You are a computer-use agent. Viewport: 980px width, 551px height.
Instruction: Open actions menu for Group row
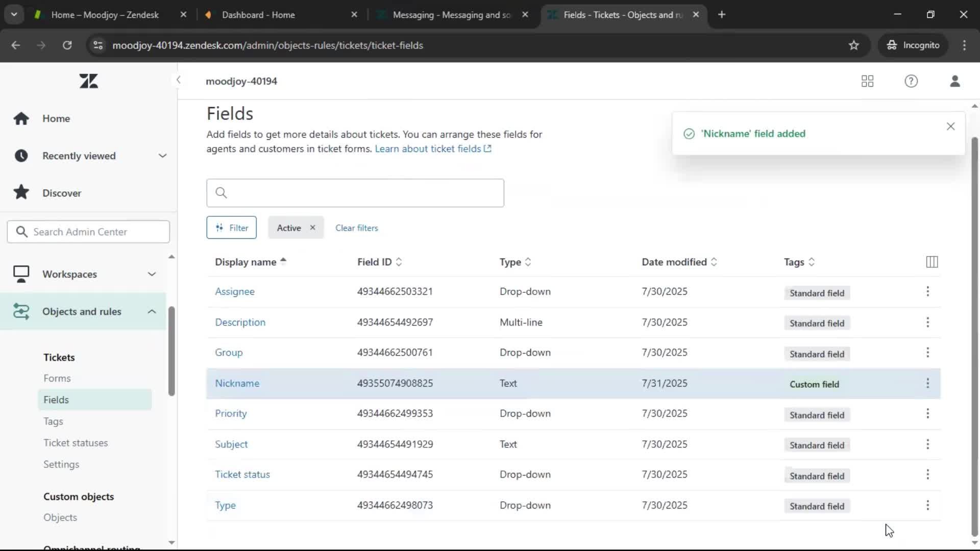[x=927, y=353]
